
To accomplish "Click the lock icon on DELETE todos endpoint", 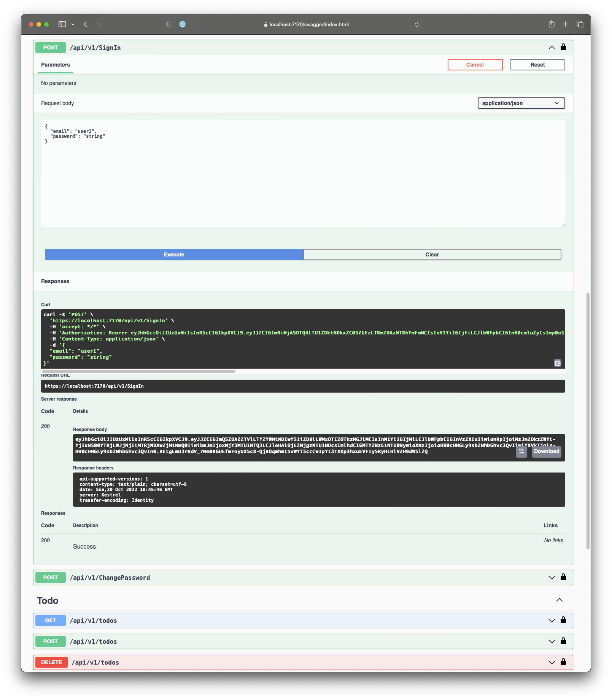I will pos(563,662).
